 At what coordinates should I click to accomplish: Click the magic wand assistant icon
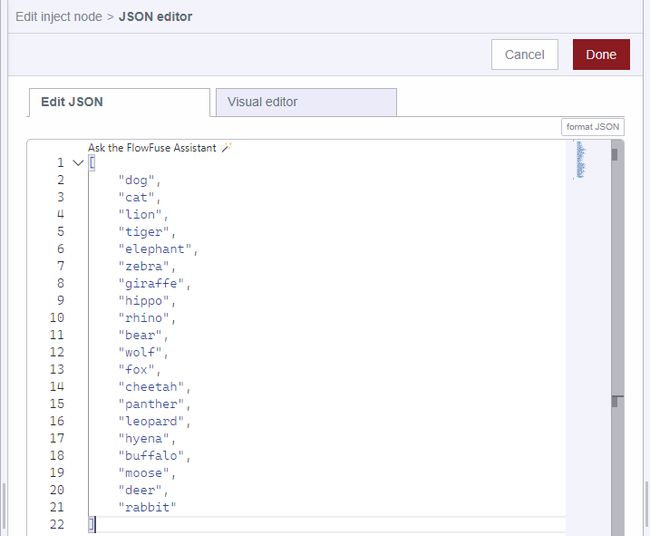226,148
